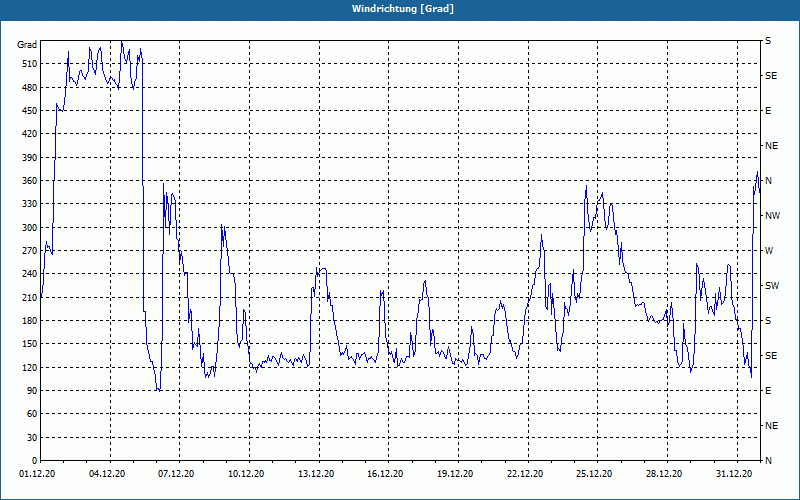The image size is (800, 500).
Task: Select the y-axis value 120
Action: pyautogui.click(x=30, y=367)
